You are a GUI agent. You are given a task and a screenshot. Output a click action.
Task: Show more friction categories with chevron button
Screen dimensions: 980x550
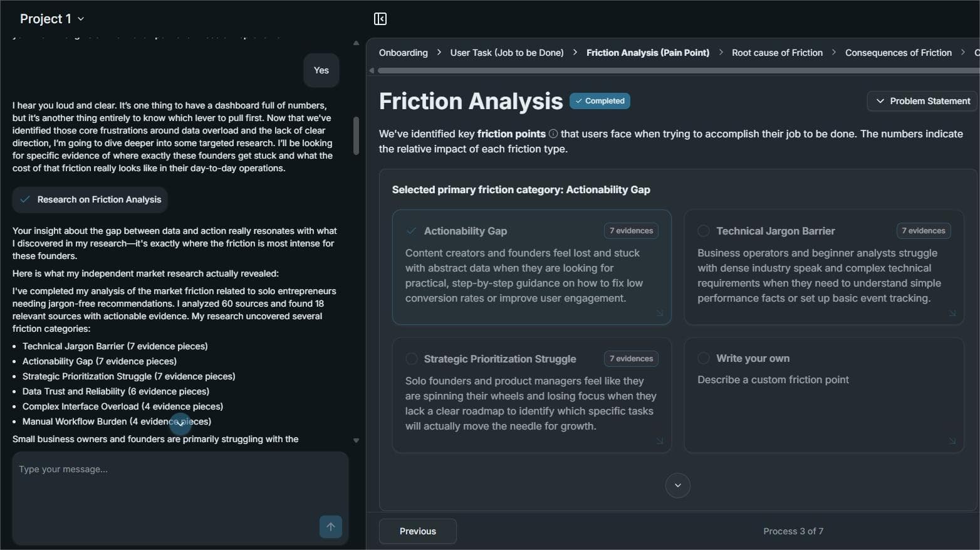tap(677, 485)
